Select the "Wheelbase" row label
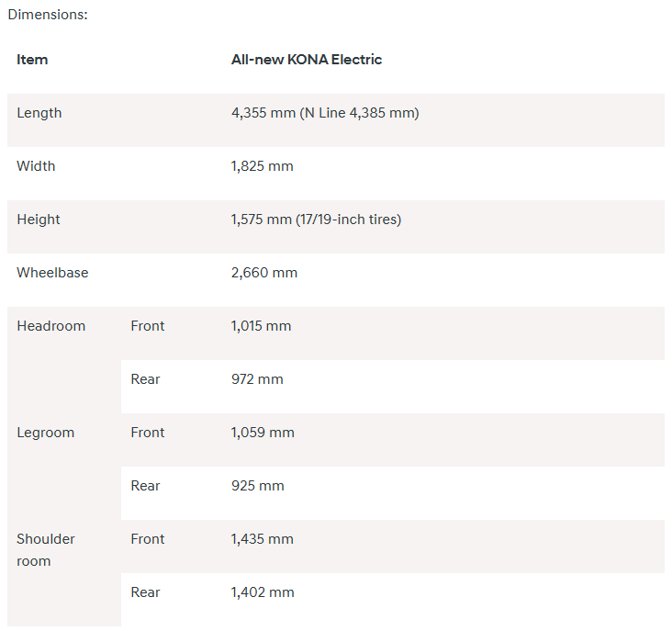This screenshot has width=672, height=631. click(x=52, y=273)
